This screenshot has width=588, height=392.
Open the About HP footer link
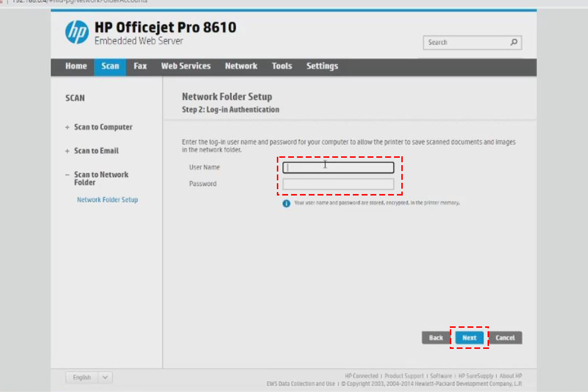coord(511,376)
